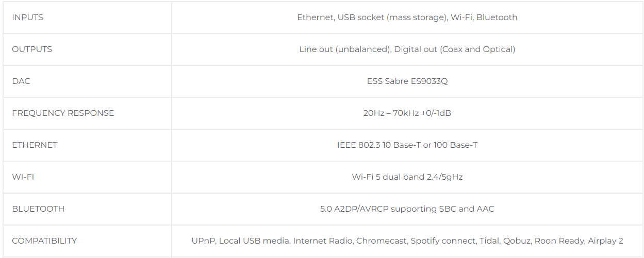Viewport: 644px width, 258px height.
Task: Click the BLUETOOTH row label
Action: coord(38,209)
